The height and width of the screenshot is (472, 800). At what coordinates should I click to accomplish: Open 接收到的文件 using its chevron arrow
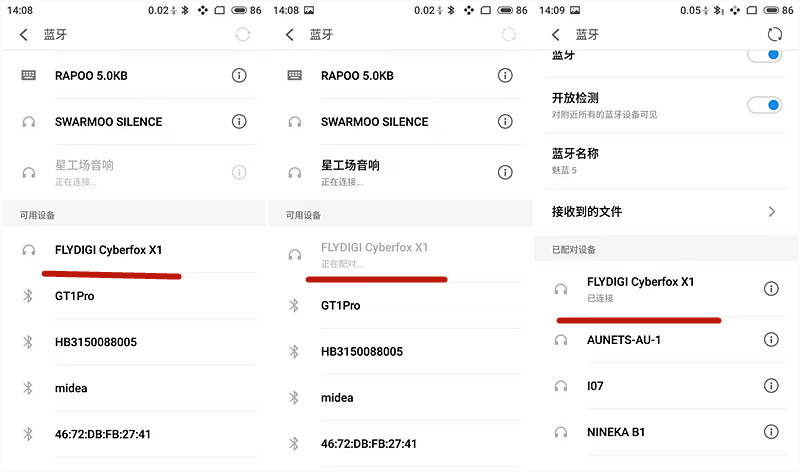tap(772, 212)
